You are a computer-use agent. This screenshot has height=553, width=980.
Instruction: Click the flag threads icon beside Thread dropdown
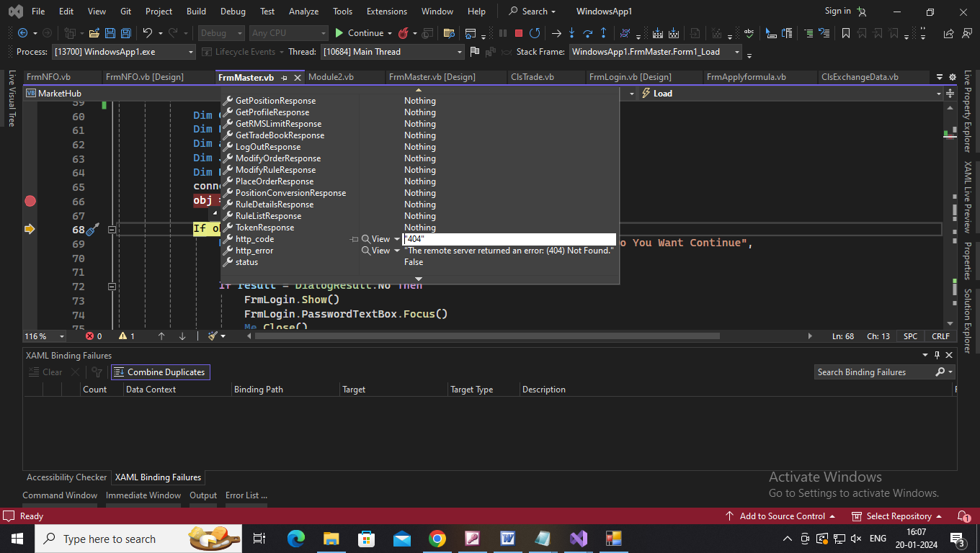(x=474, y=52)
